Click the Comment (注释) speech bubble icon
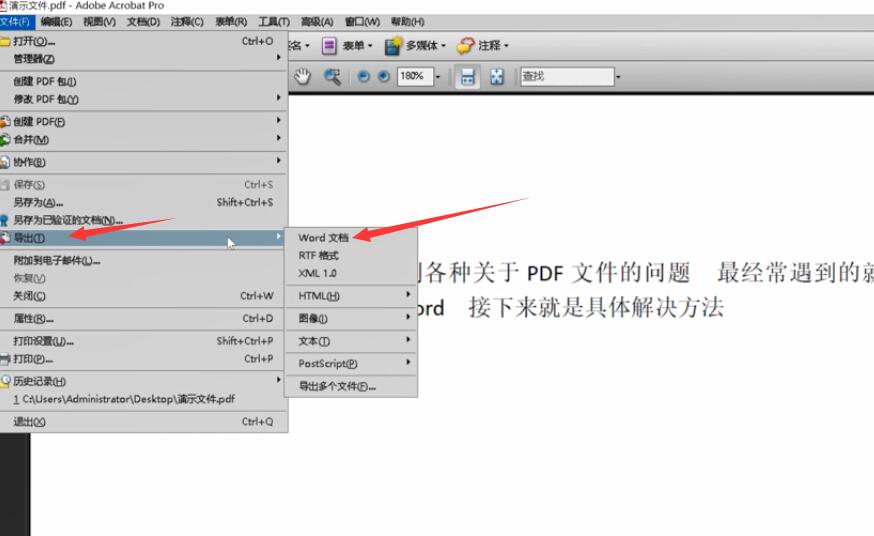 tap(465, 46)
